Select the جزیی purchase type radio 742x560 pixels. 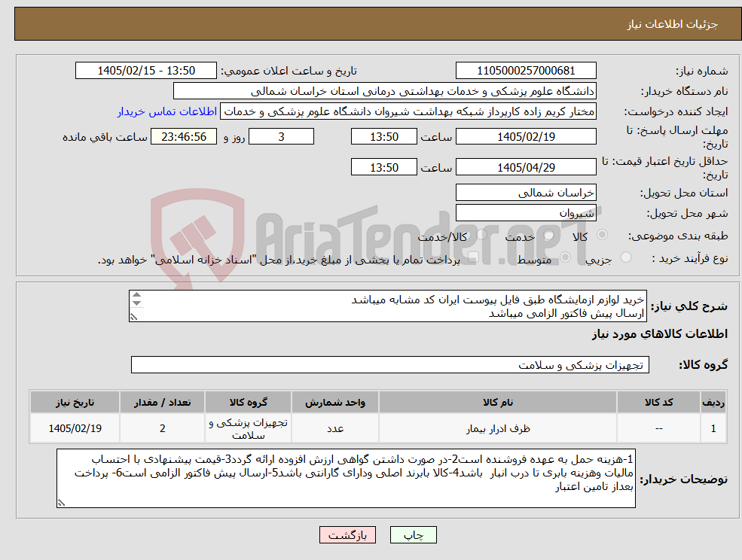coord(626,257)
